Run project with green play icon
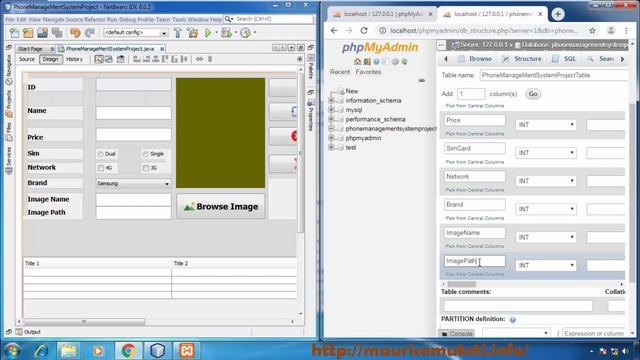Screen dimensions: 640x360 point(208,33)
